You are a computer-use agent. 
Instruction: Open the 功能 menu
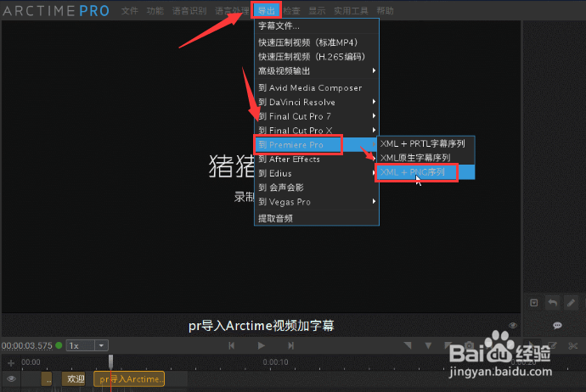tap(155, 11)
